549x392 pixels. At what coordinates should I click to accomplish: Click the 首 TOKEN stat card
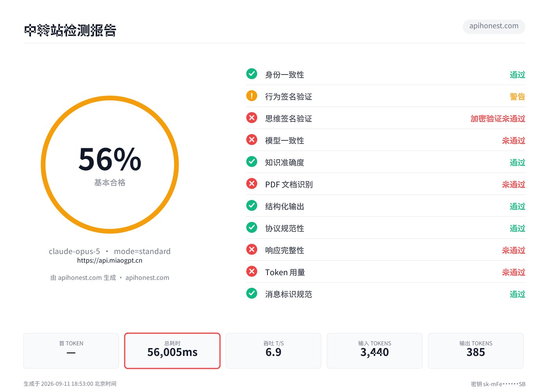point(71,351)
